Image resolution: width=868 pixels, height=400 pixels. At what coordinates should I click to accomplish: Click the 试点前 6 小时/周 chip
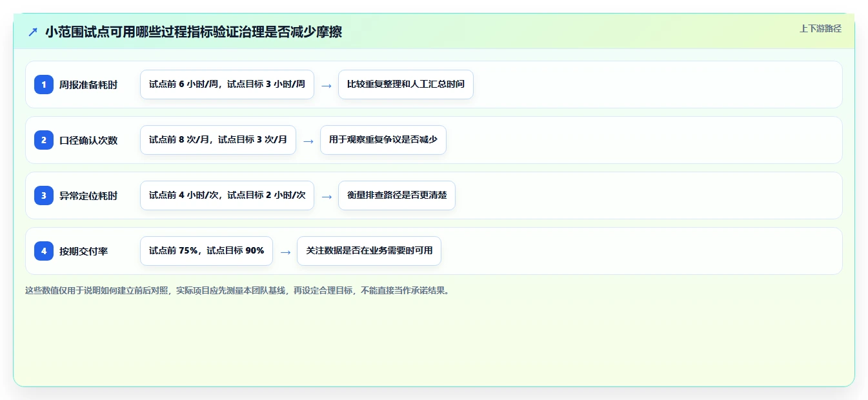click(x=227, y=85)
